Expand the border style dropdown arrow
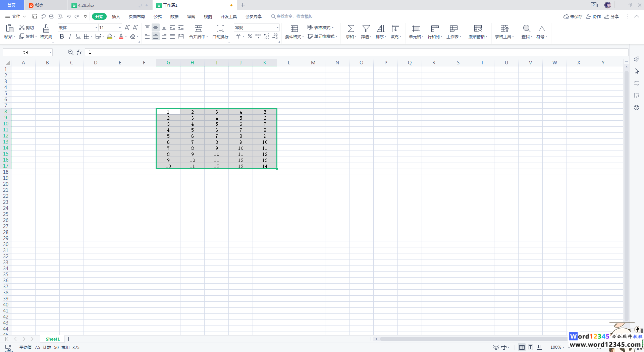 point(92,37)
